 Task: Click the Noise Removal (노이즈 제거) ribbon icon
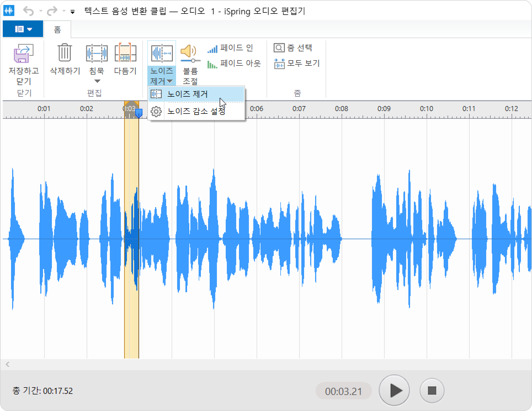point(162,53)
